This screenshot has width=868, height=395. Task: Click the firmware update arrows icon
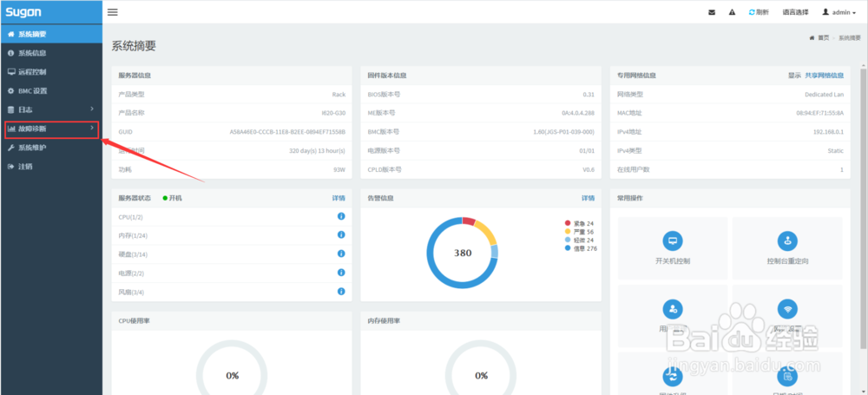(673, 376)
